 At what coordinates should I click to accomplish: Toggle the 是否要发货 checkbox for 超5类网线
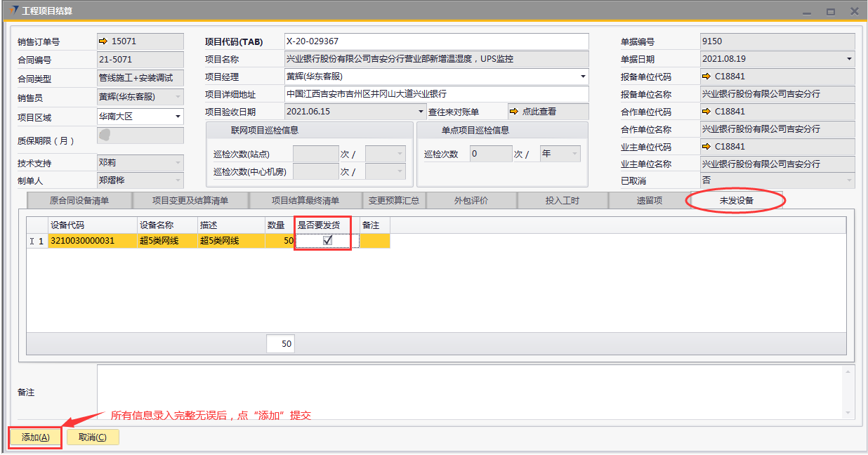[327, 241]
